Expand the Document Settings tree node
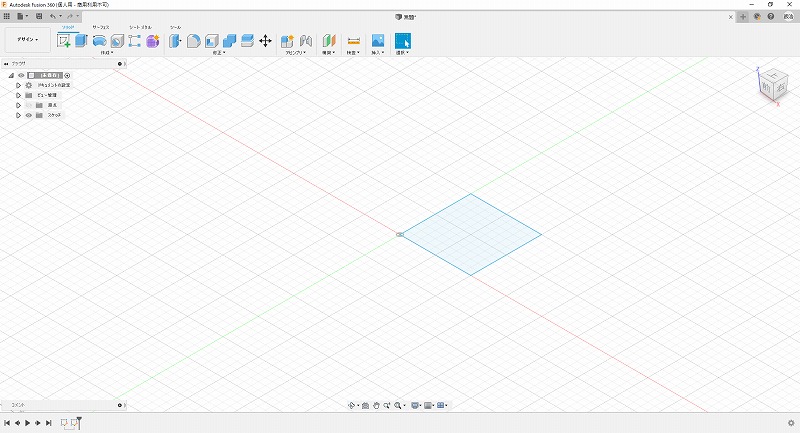800x433 pixels. [x=18, y=85]
